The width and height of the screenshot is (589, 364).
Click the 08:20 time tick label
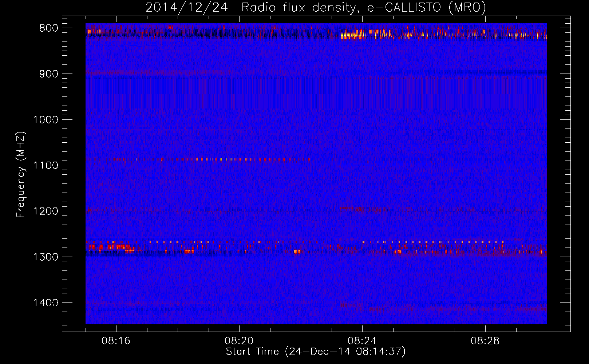point(239,341)
